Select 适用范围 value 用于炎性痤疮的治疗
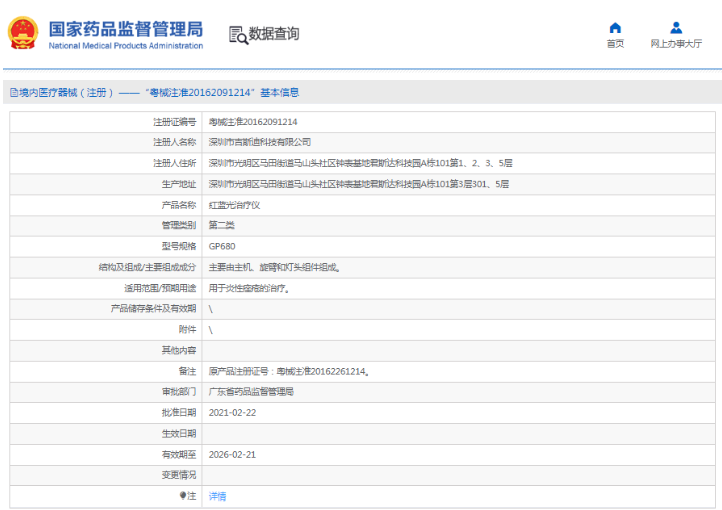The image size is (722, 510). tap(249, 288)
